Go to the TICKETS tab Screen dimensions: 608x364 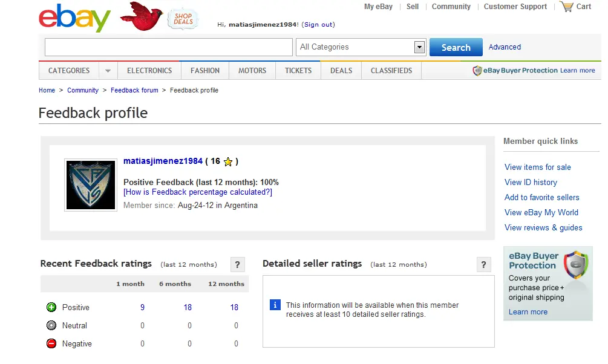[298, 71]
